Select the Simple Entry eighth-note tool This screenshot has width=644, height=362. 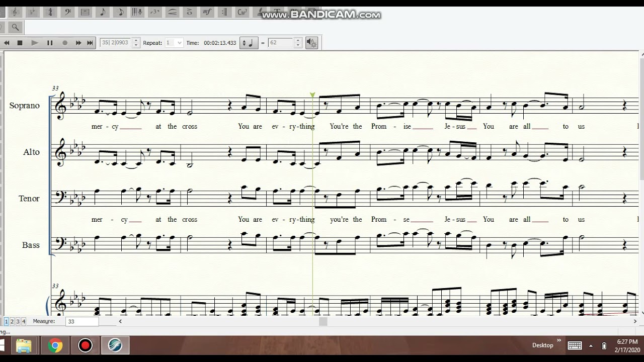click(103, 12)
